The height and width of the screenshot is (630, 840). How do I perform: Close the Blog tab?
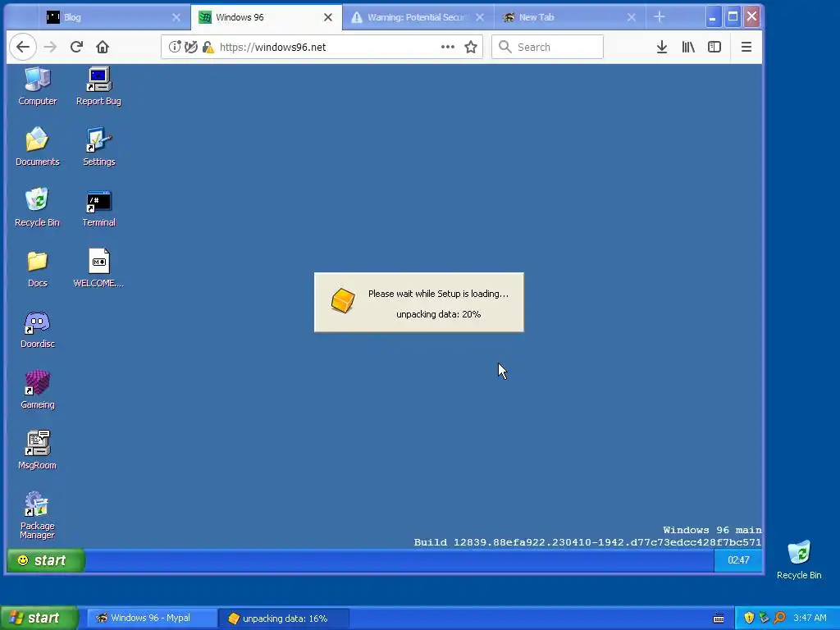coord(176,18)
